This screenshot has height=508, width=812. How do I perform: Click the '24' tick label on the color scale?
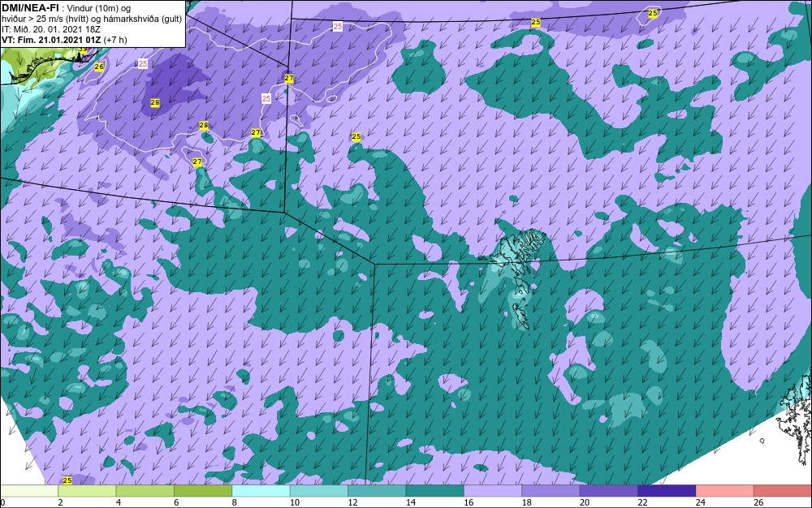pos(701,502)
